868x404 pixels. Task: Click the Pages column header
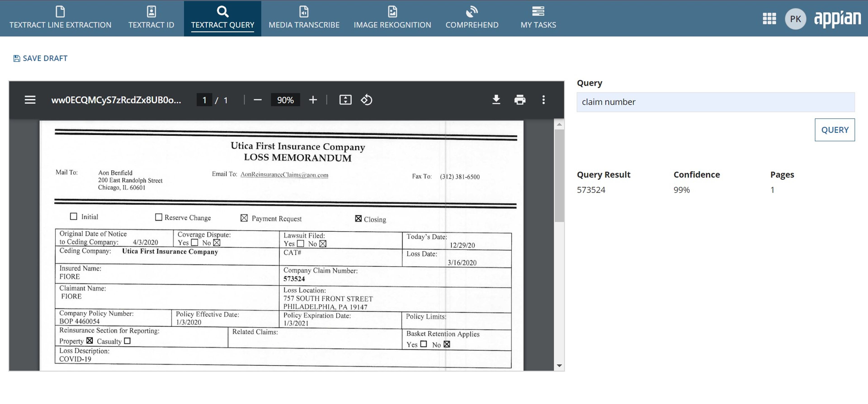[782, 175]
